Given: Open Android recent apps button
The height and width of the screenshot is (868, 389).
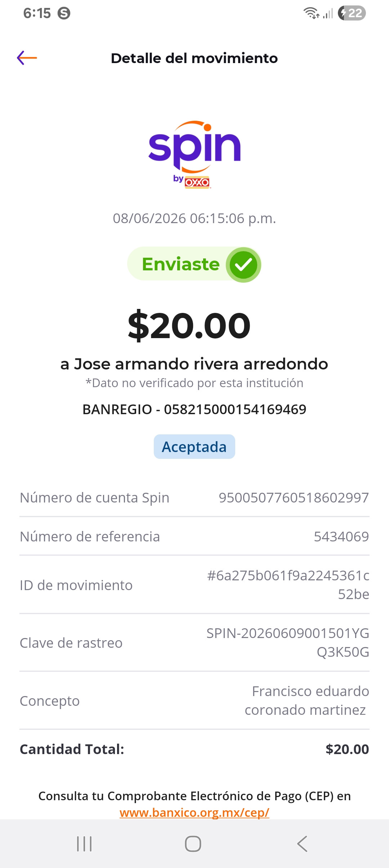Looking at the screenshot, I should [x=84, y=844].
